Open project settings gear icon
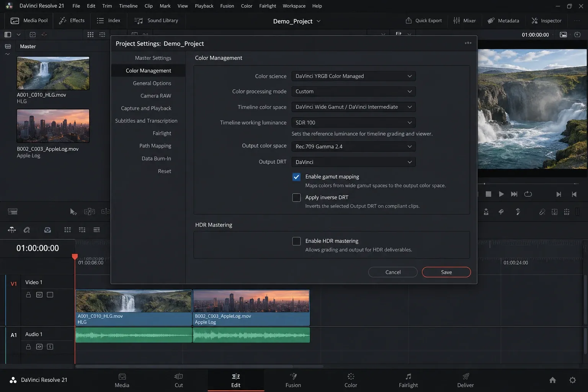This screenshot has width=588, height=392. point(573,380)
